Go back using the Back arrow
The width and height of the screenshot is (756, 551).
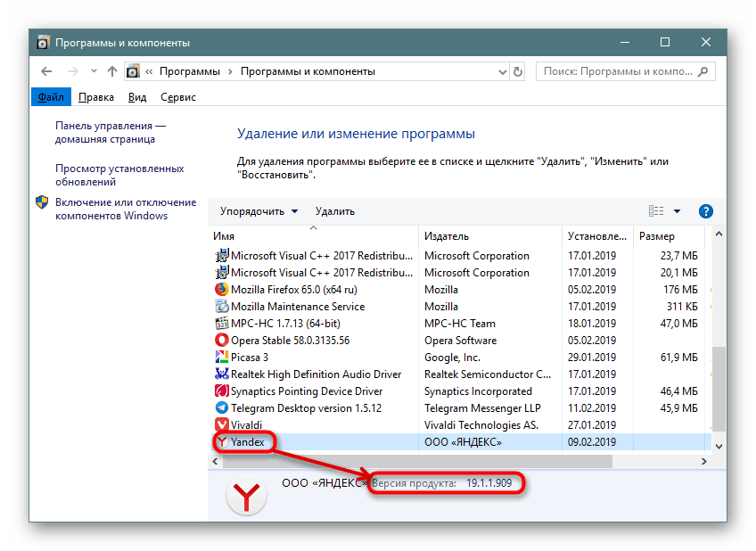pos(46,72)
